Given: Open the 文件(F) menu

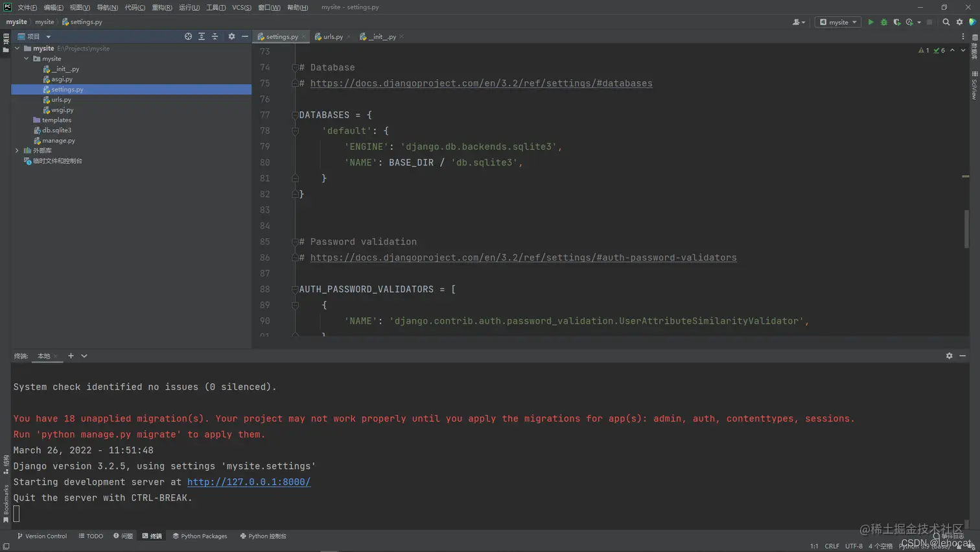Looking at the screenshot, I should pyautogui.click(x=27, y=8).
